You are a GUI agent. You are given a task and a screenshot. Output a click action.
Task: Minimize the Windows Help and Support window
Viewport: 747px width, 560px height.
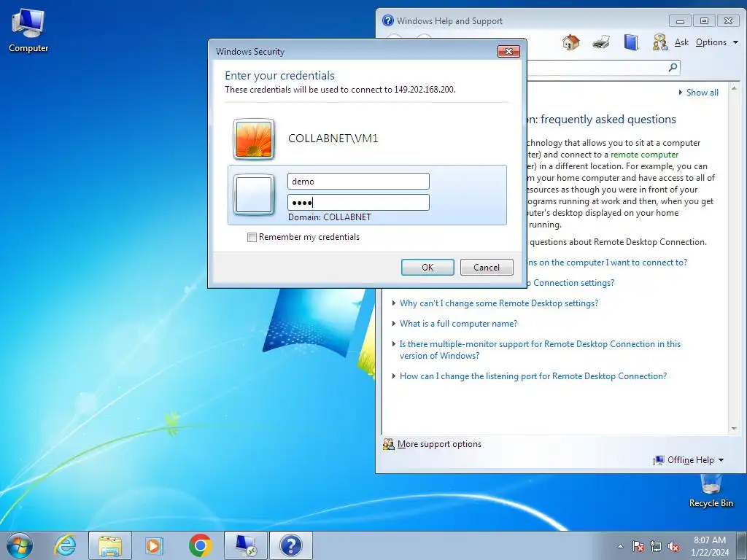(x=680, y=21)
